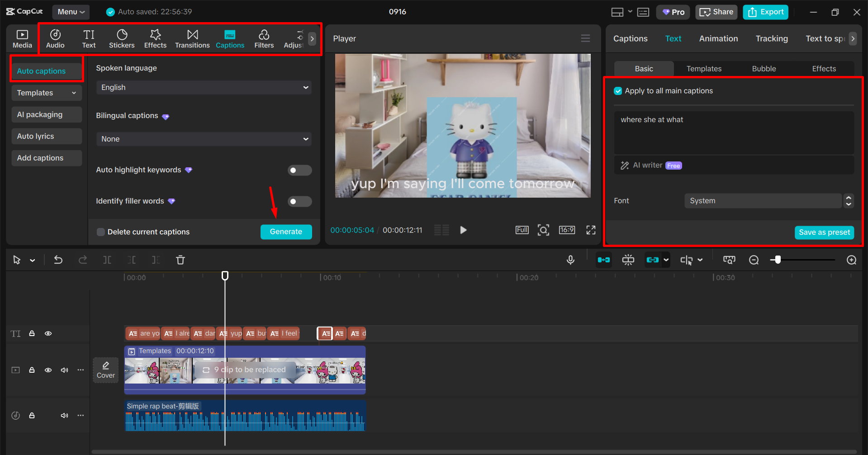Uncheck Apply to all main captions
The height and width of the screenshot is (455, 868).
click(x=618, y=91)
